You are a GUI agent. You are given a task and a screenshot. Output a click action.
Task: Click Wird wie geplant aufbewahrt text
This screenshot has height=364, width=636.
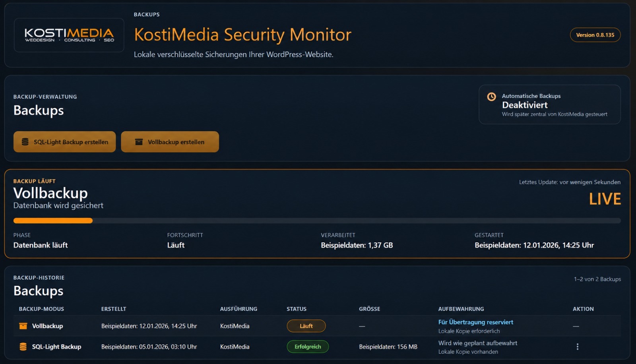478,343
